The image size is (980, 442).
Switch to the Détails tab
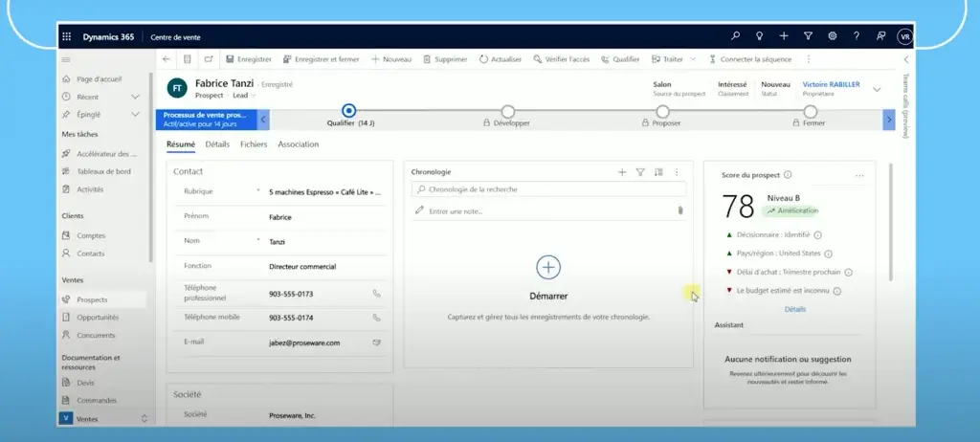(x=217, y=144)
